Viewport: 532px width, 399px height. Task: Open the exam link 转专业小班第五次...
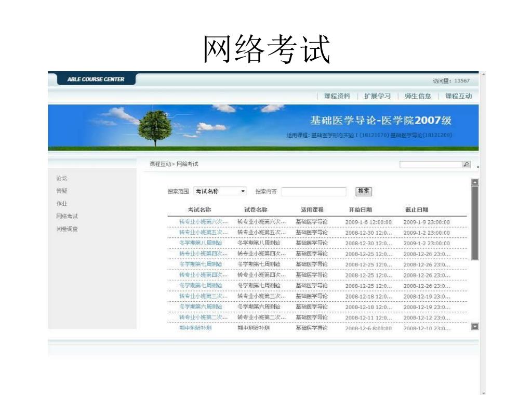203,232
